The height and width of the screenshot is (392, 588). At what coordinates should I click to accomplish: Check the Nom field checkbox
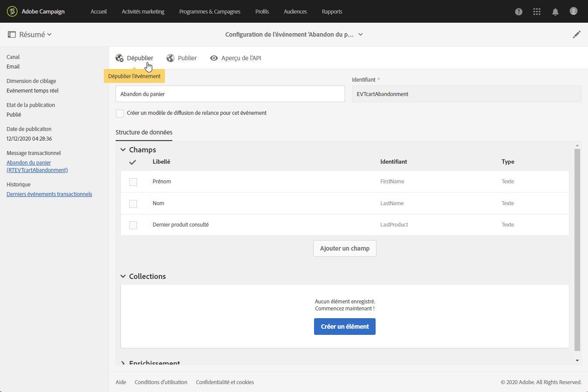coord(133,203)
